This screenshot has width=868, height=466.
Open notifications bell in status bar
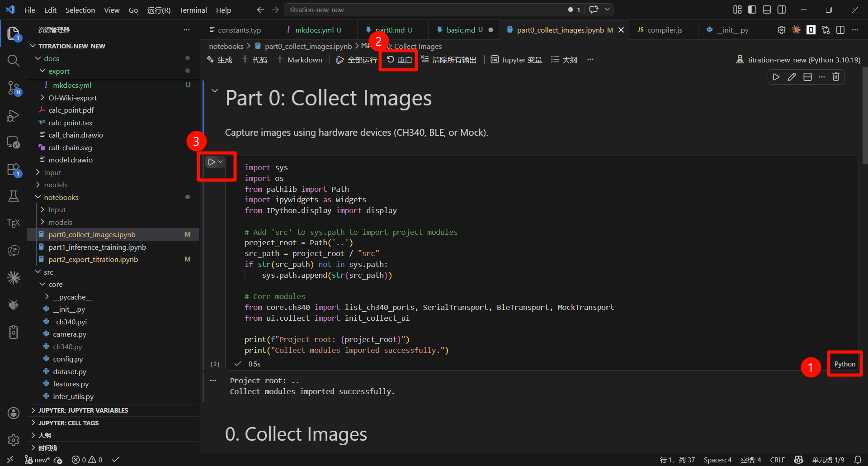tap(858, 460)
